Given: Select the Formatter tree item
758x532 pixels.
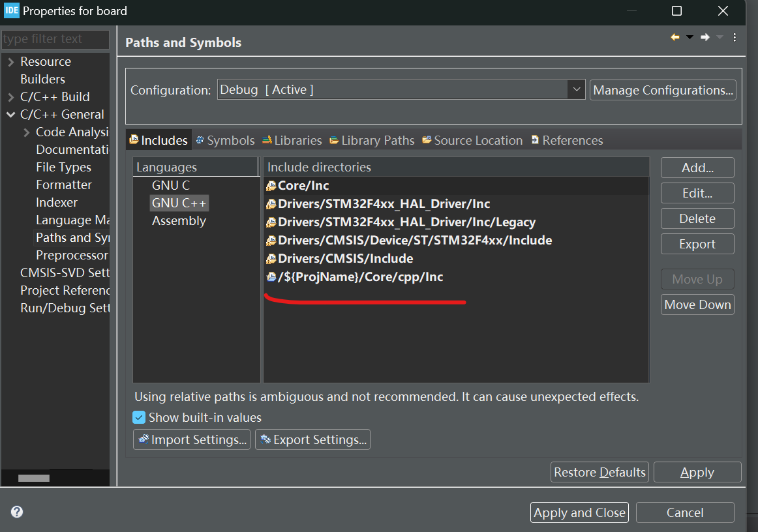Looking at the screenshot, I should coord(64,185).
